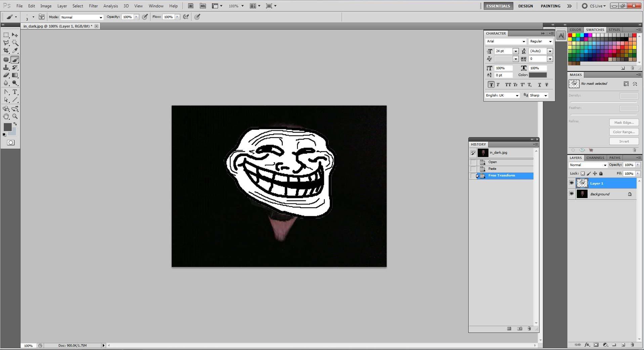Viewport: 644px width, 350px height.
Task: Toggle lock all for the layer
Action: pos(601,173)
